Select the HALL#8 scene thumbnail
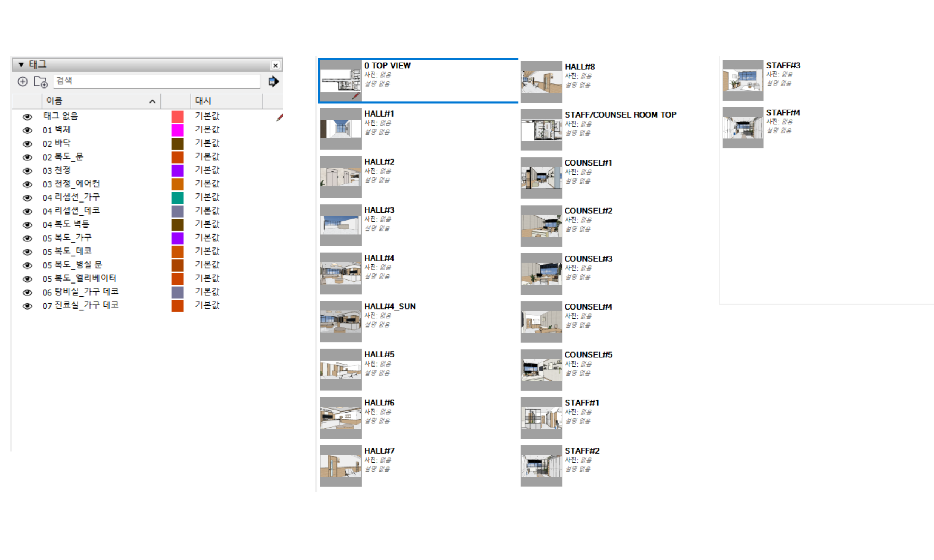The height and width of the screenshot is (560, 934). pos(542,82)
